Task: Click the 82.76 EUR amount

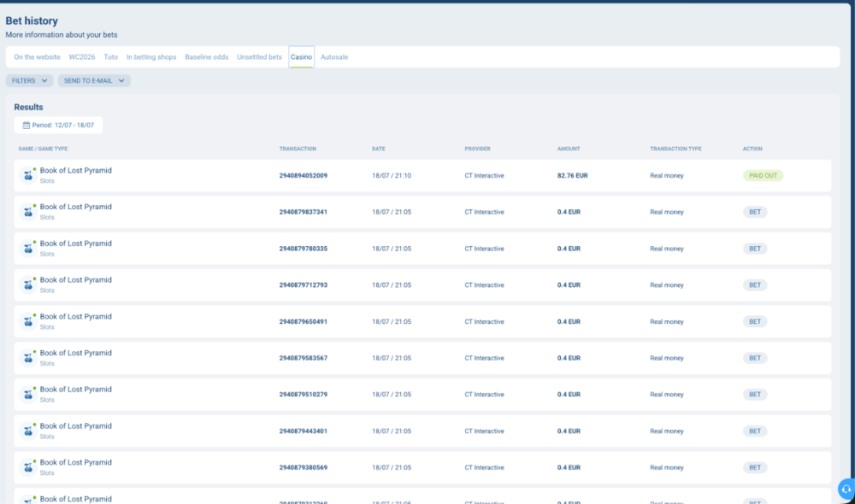Action: (573, 175)
